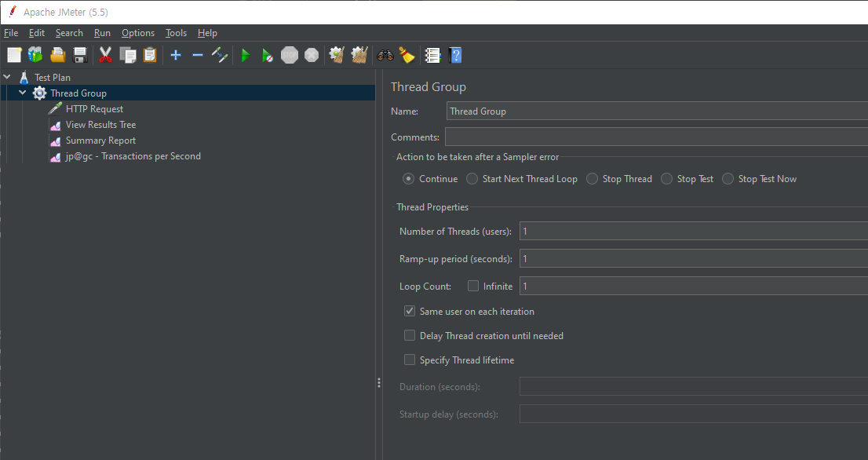Open the Edit menu
The image size is (868, 460).
pos(37,33)
